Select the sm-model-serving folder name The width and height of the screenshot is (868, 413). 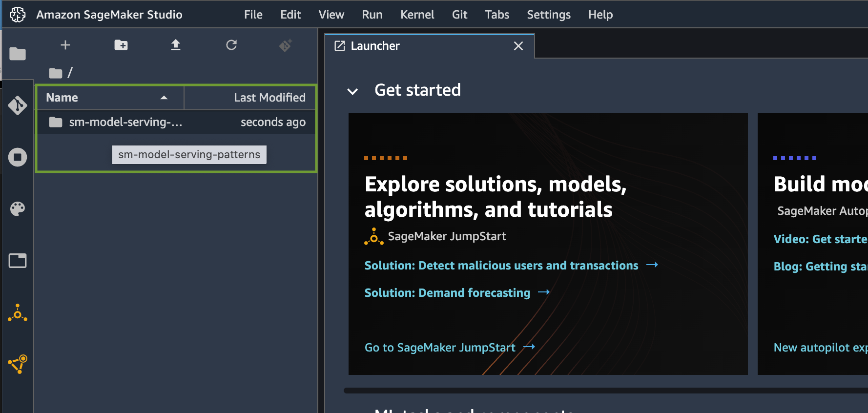point(125,122)
